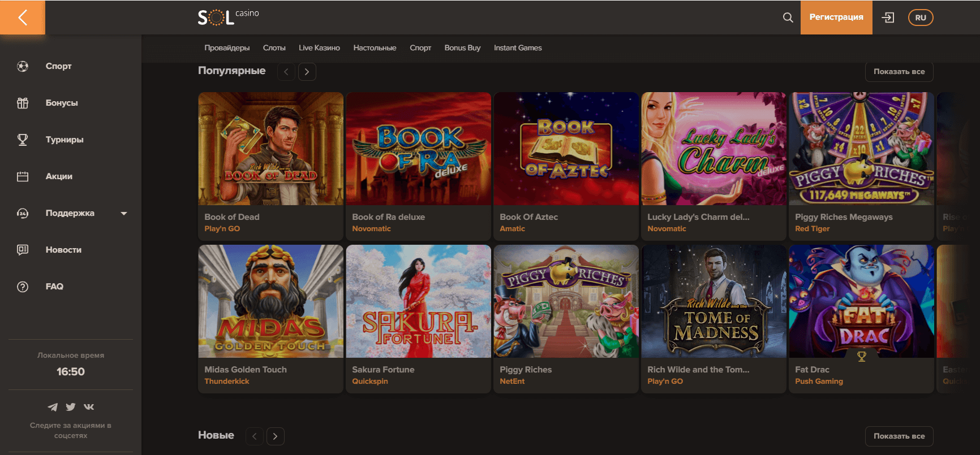This screenshot has width=980, height=455.
Task: Click the Бонусы gift icon
Action: click(23, 103)
